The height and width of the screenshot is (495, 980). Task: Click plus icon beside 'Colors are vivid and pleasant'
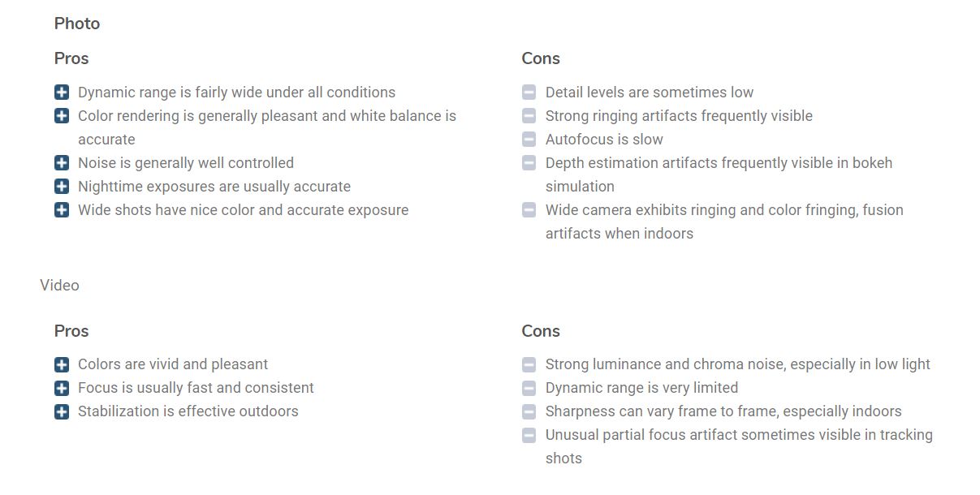pyautogui.click(x=62, y=364)
